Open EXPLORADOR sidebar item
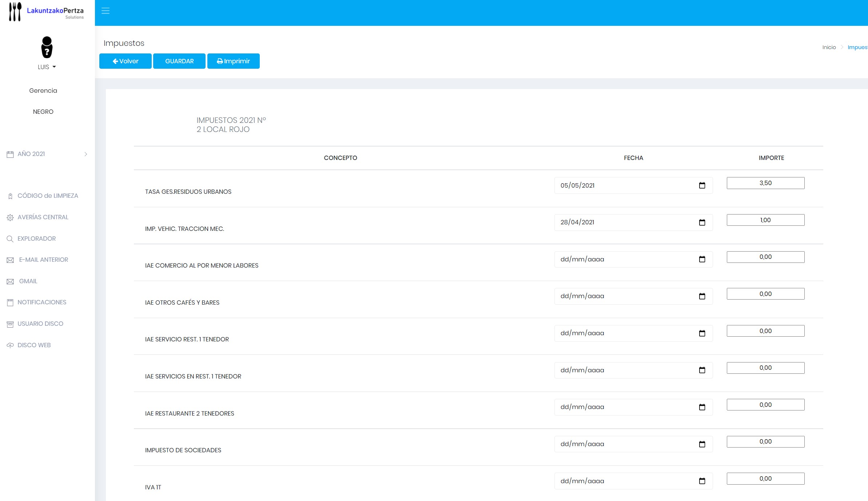 point(37,239)
